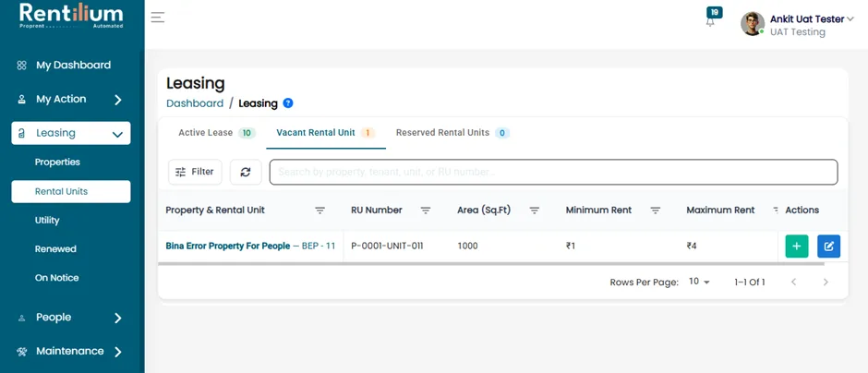Click the blue edit pencil button
This screenshot has height=373, width=868.
pyautogui.click(x=828, y=247)
